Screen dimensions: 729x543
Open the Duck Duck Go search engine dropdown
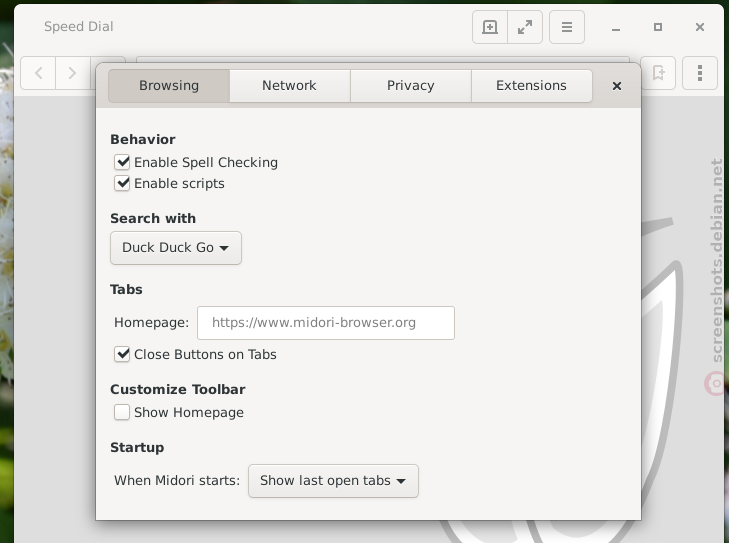coord(176,248)
